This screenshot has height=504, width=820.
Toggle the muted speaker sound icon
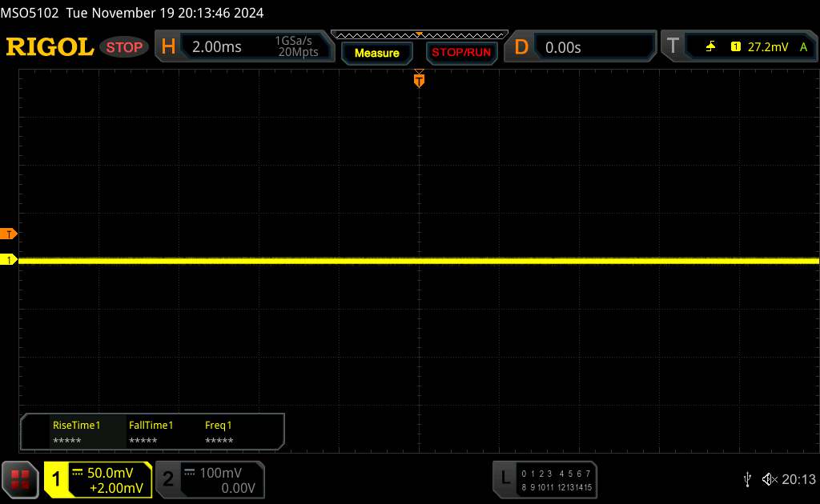pyautogui.click(x=770, y=479)
